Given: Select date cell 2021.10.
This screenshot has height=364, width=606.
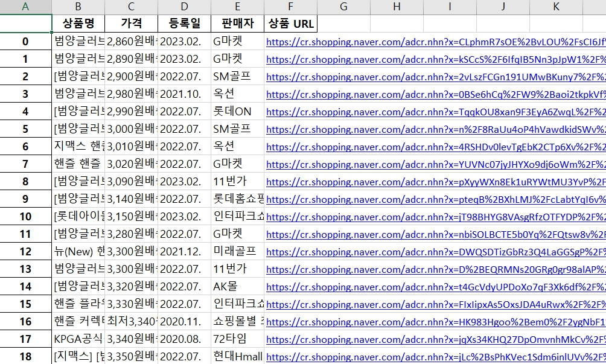Looking at the screenshot, I should (184, 94).
